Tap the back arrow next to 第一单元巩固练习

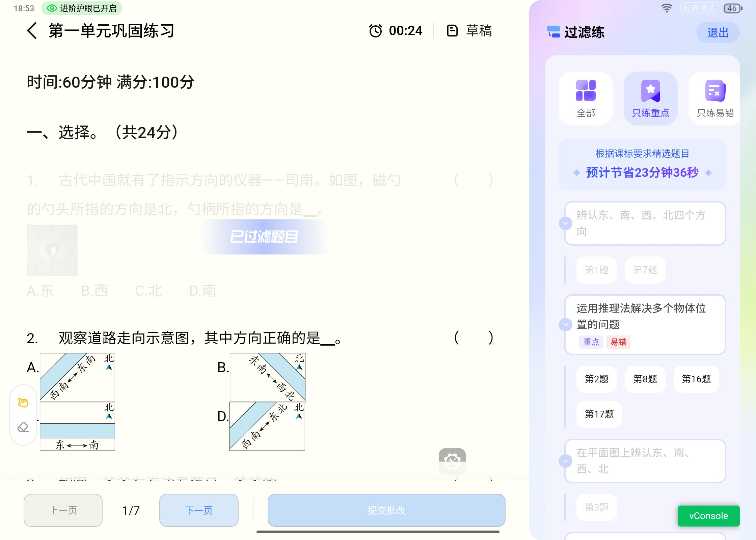pyautogui.click(x=32, y=31)
